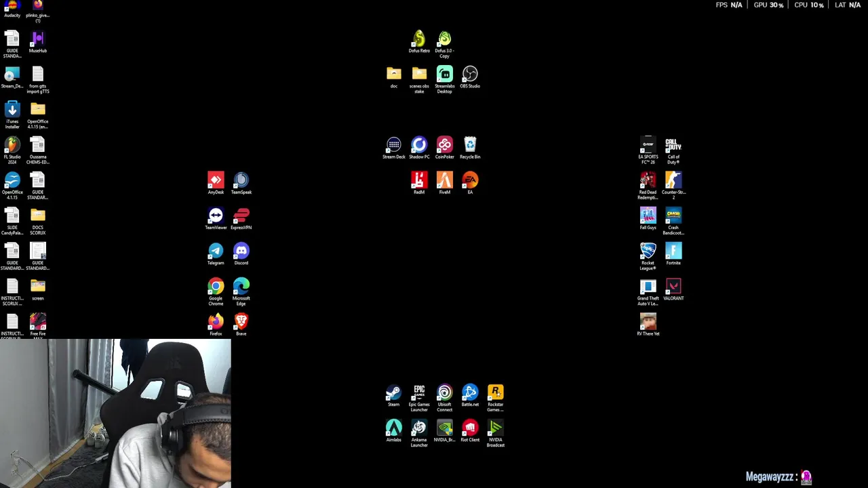Open the EA app shortcut
The image size is (868, 488).
[x=470, y=184]
